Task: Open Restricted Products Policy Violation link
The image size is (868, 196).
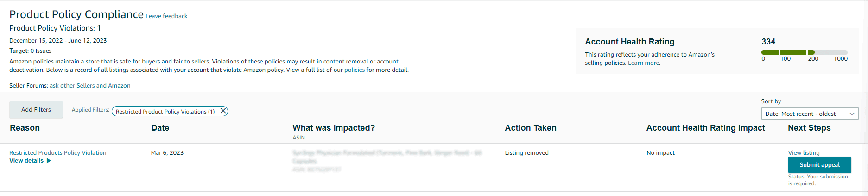Action: [x=58, y=153]
